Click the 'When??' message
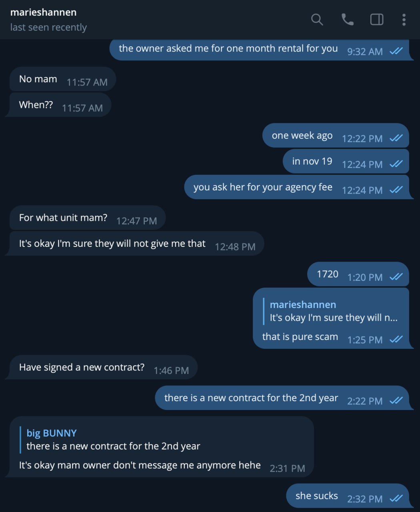Image resolution: width=420 pixels, height=512 pixels. pyautogui.click(x=36, y=105)
